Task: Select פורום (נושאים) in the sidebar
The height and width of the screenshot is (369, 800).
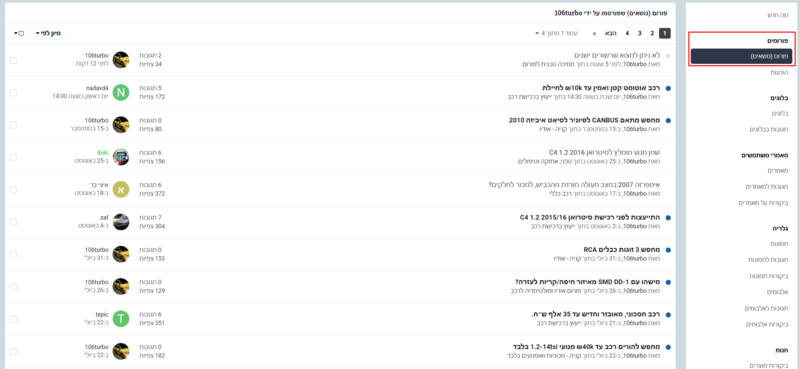Action: [741, 57]
